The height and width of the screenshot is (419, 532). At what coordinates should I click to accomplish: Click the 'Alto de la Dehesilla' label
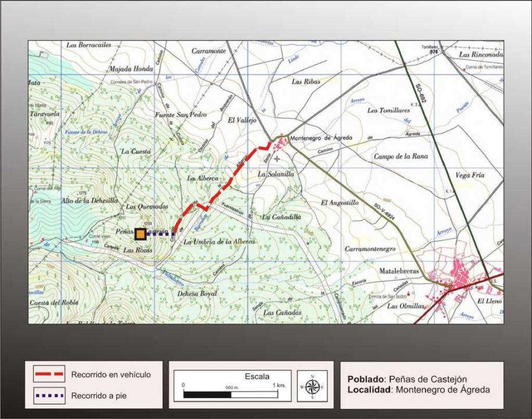(x=89, y=201)
